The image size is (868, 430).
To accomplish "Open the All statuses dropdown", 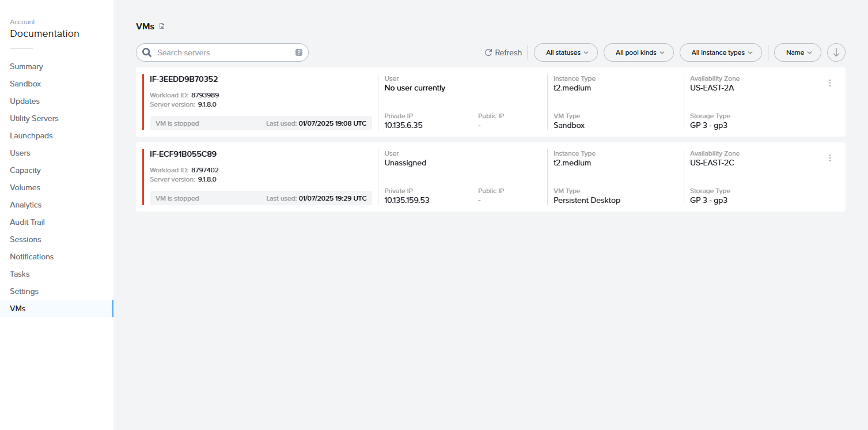I will coord(565,52).
